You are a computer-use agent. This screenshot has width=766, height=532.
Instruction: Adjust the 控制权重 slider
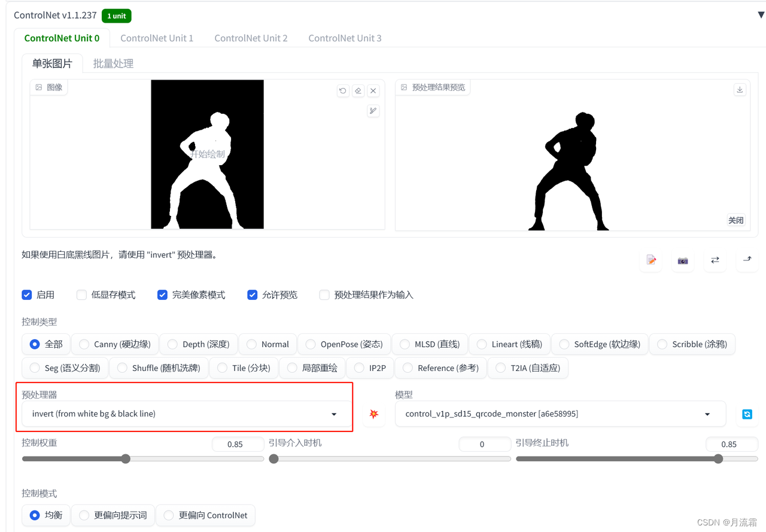[x=143, y=459]
